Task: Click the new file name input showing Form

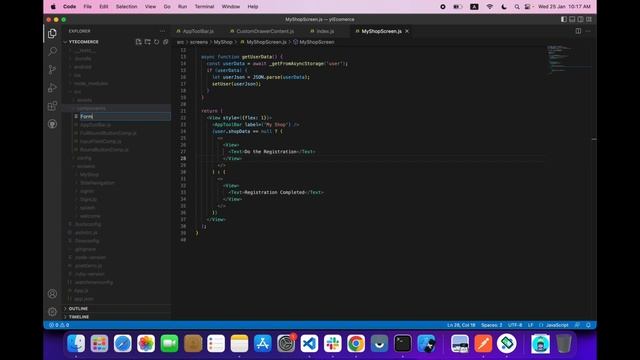Action: pyautogui.click(x=125, y=116)
